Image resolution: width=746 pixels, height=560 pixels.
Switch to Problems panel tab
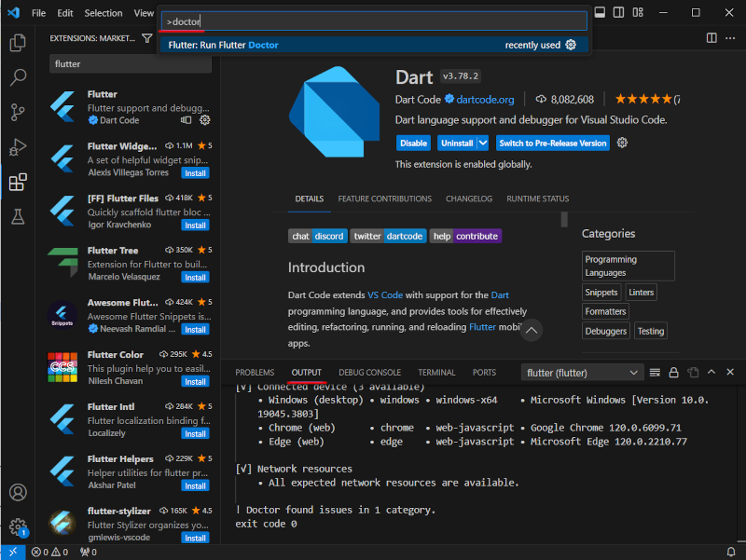[x=255, y=373]
